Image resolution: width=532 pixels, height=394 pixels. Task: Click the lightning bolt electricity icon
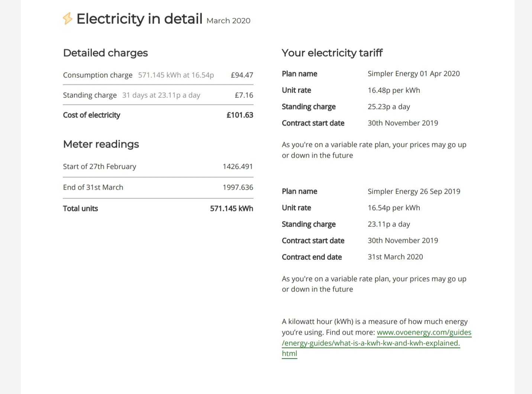(67, 19)
